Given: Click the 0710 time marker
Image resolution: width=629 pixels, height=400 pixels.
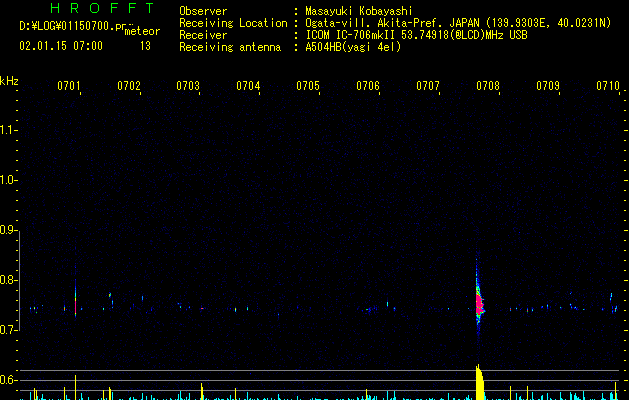Looking at the screenshot, I should pos(608,85).
